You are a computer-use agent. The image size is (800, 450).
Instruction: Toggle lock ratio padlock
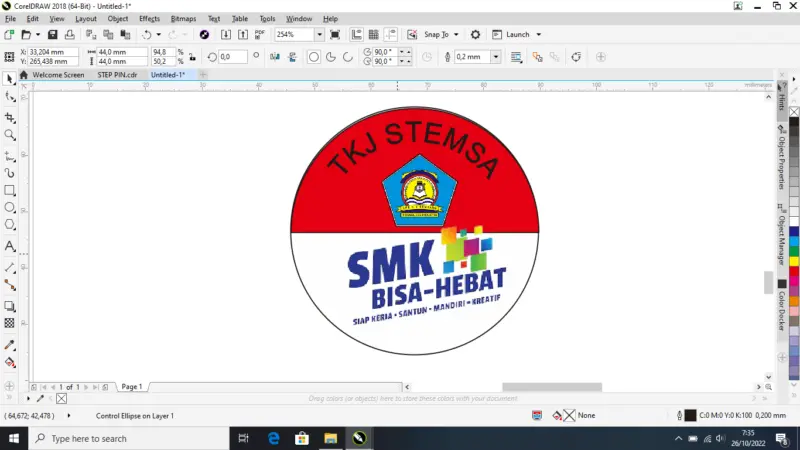point(192,57)
